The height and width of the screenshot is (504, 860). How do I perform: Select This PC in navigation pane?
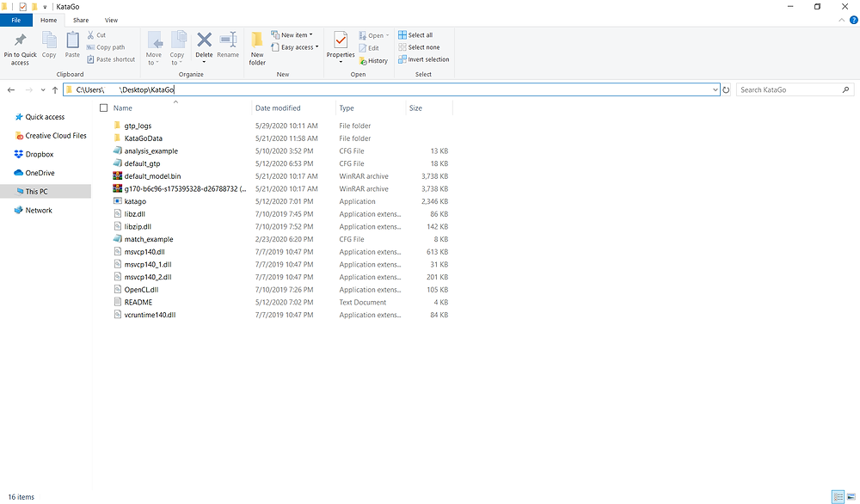coord(36,192)
